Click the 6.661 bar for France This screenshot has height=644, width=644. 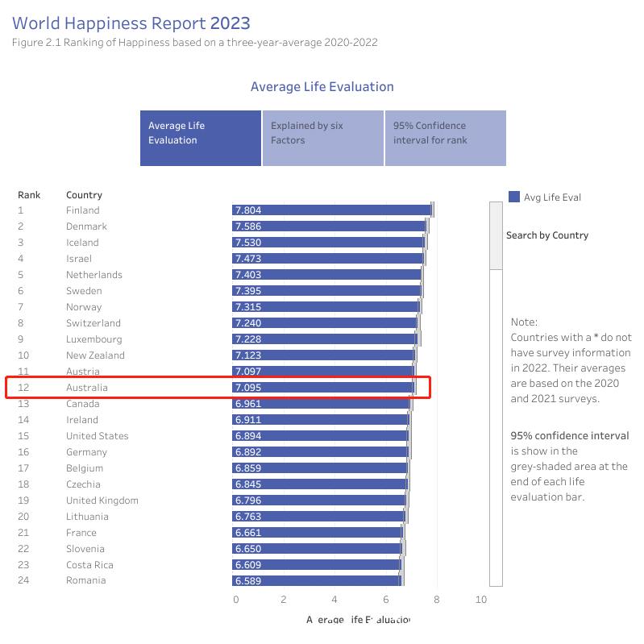coord(318,533)
